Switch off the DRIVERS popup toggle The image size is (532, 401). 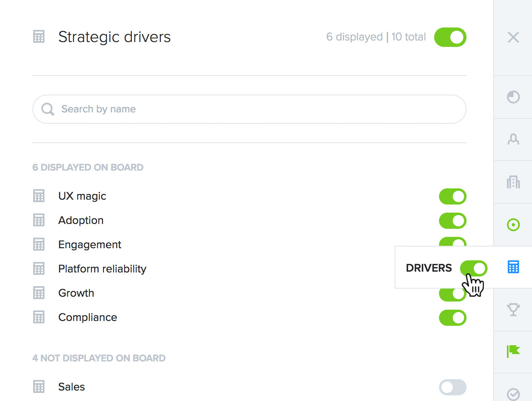pos(473,268)
